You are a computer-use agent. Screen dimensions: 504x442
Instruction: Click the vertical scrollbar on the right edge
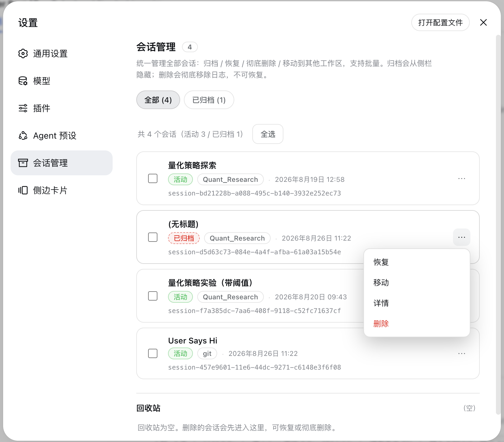click(x=498, y=225)
